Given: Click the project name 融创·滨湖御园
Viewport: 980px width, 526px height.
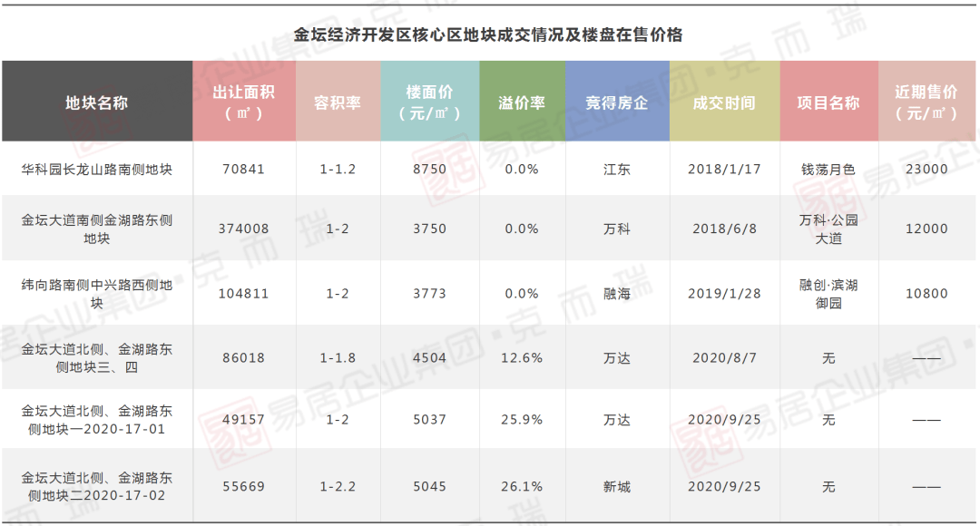Looking at the screenshot, I should click(828, 294).
